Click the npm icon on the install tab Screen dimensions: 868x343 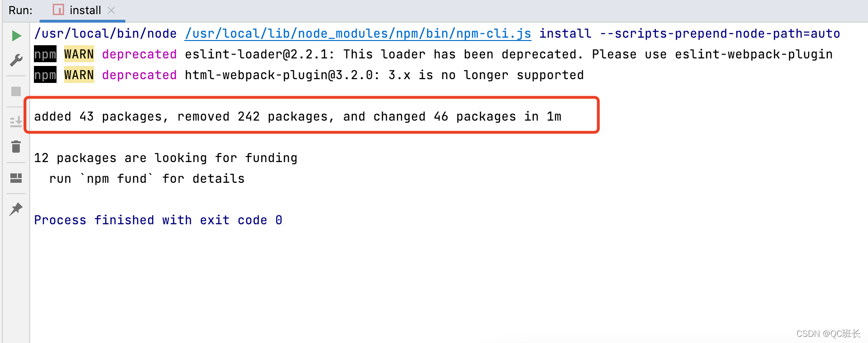point(58,10)
